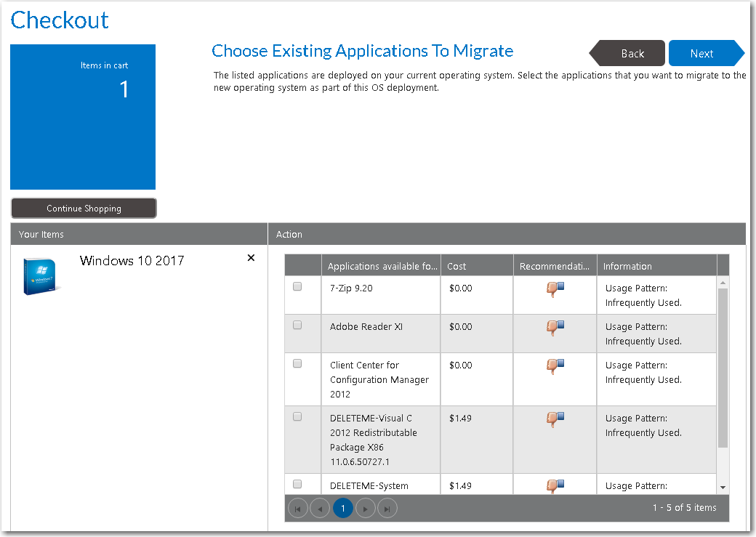Click the Back button
The width and height of the screenshot is (756, 537).
[631, 53]
